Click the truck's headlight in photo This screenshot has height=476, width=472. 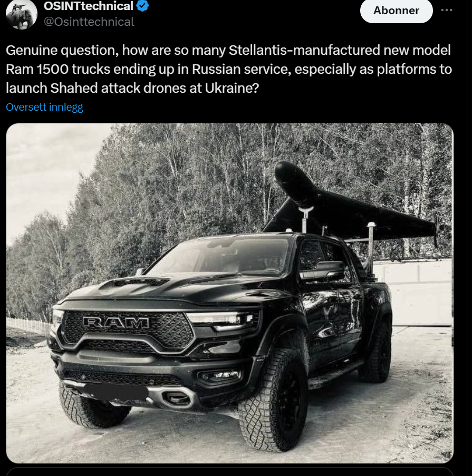click(220, 320)
